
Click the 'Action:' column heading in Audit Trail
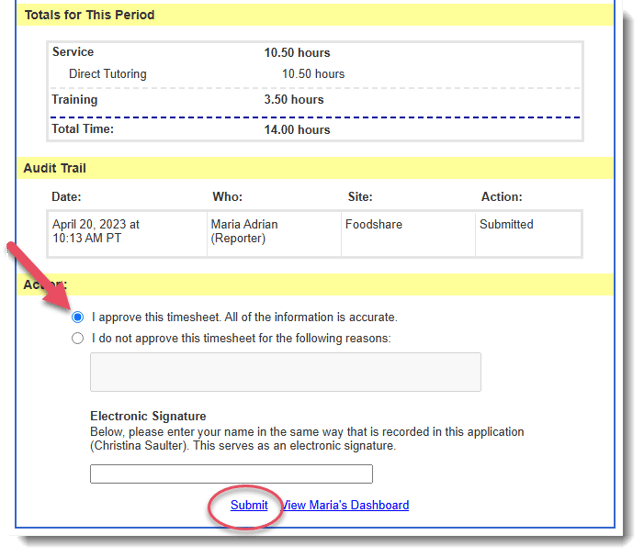pyautogui.click(x=501, y=197)
